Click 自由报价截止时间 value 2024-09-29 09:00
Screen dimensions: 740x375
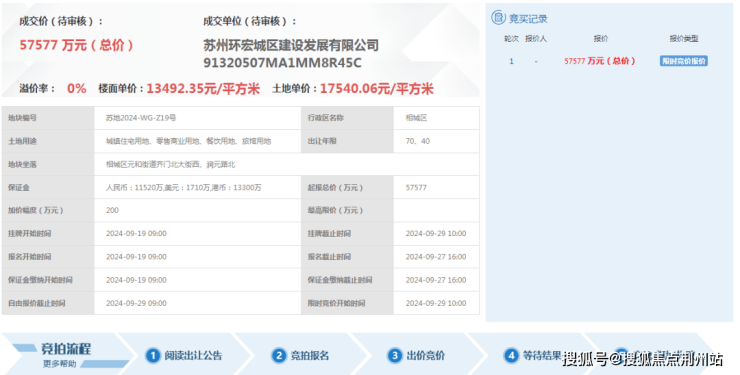136,303
